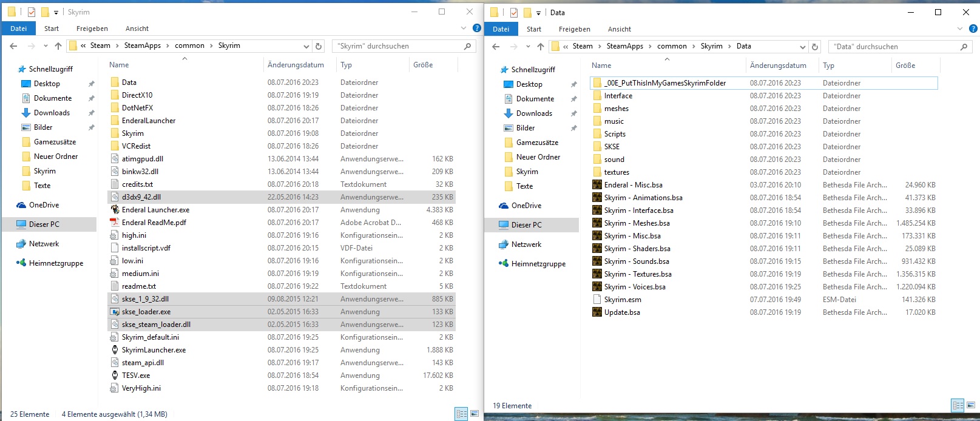Switch Data window to details view

click(x=958, y=405)
